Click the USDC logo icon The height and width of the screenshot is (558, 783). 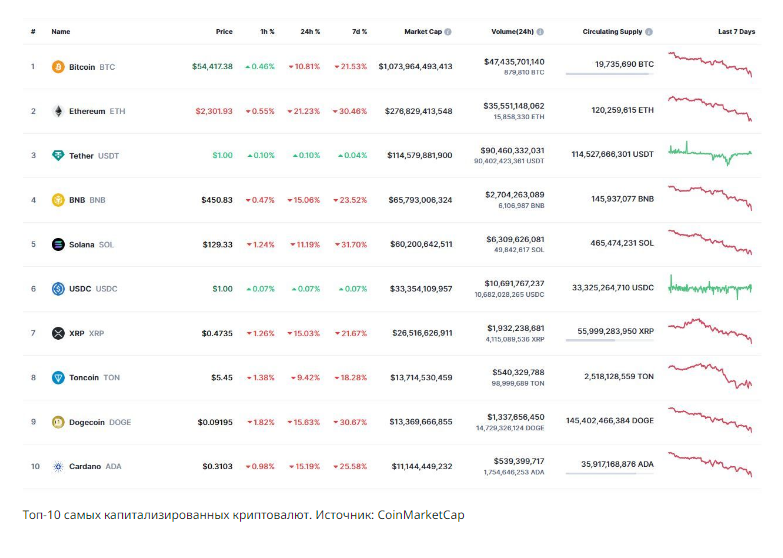58,289
